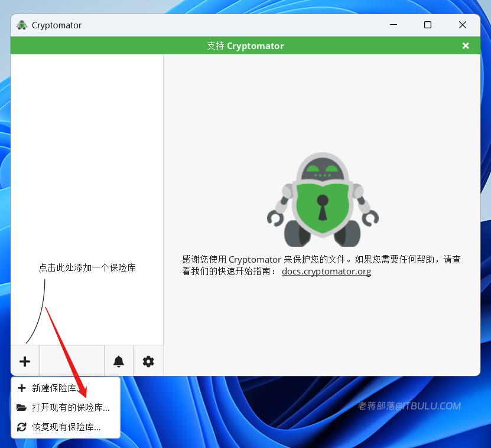
Task: Close the Cryptomator window
Action: [463, 25]
